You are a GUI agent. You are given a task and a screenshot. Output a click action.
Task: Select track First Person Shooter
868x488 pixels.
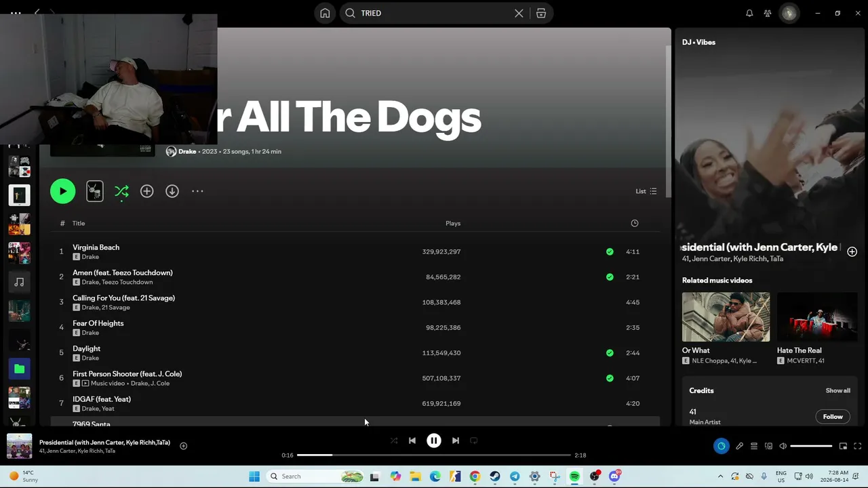tap(355, 378)
